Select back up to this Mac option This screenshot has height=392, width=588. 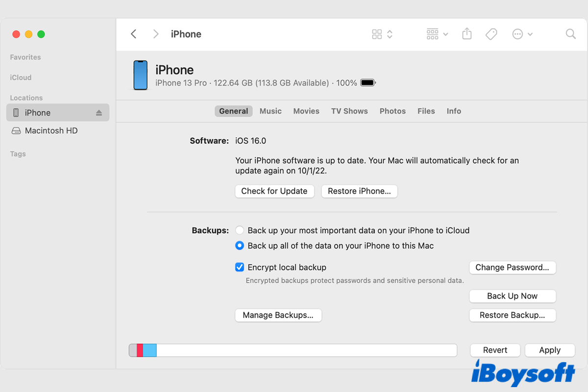pos(240,245)
